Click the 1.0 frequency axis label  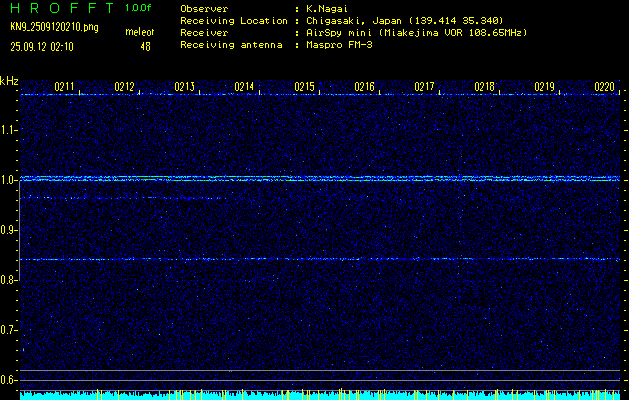[8, 180]
